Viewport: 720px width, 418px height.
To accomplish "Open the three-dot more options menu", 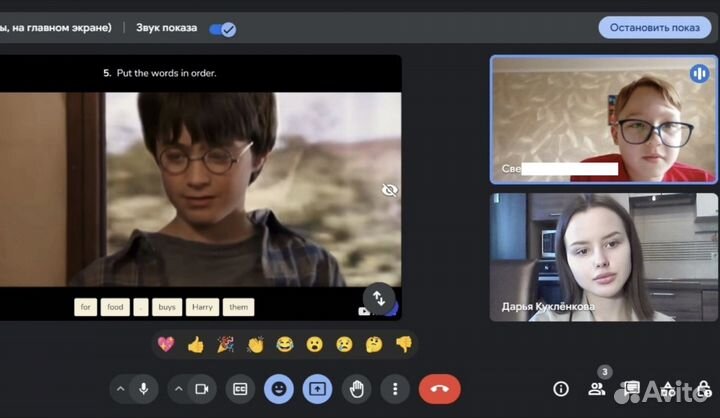I will 396,388.
